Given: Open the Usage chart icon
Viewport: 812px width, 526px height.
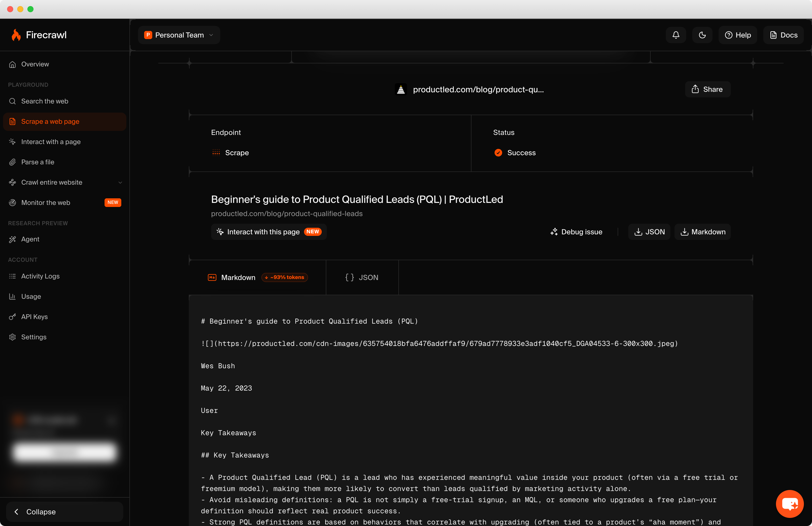Looking at the screenshot, I should [13, 296].
